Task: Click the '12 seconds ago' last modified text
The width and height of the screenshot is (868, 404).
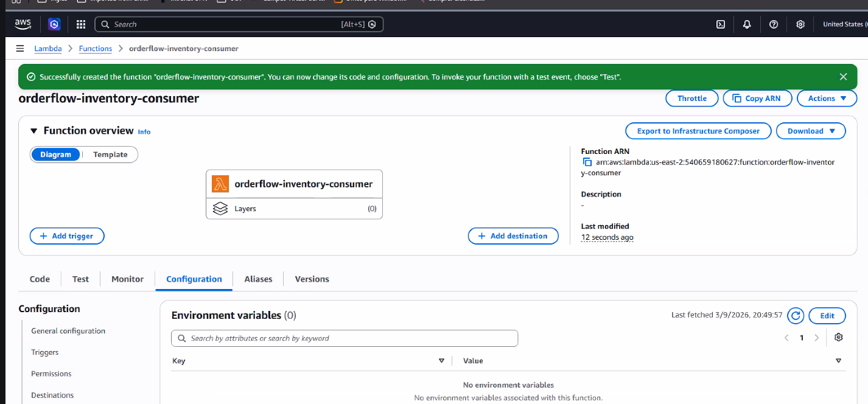Action: pos(607,237)
